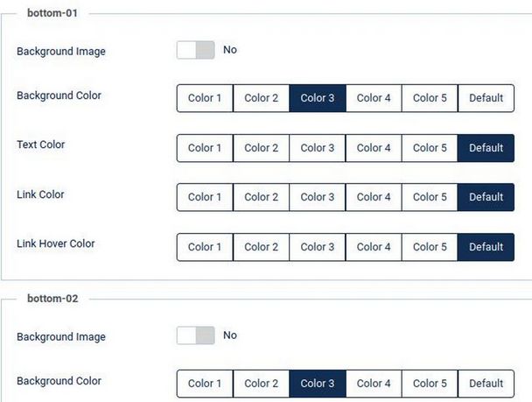This screenshot has width=532, height=402.
Task: Select Color 1 for bottom-01 Background Color
Action: pos(205,98)
